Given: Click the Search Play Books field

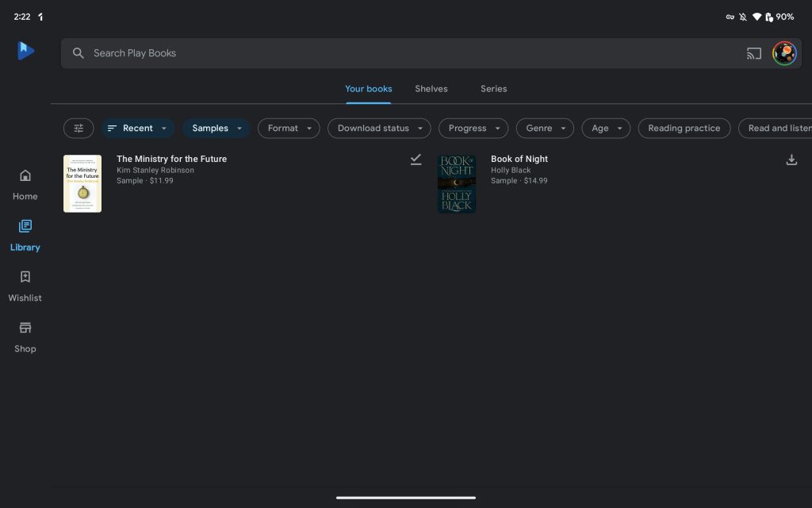Looking at the screenshot, I should coord(396,53).
